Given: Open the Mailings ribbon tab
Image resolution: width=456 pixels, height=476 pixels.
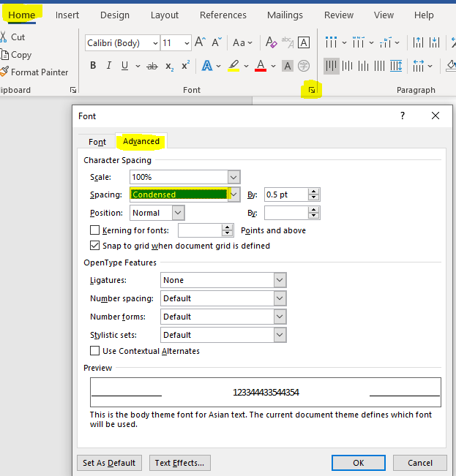Looking at the screenshot, I should click(285, 15).
